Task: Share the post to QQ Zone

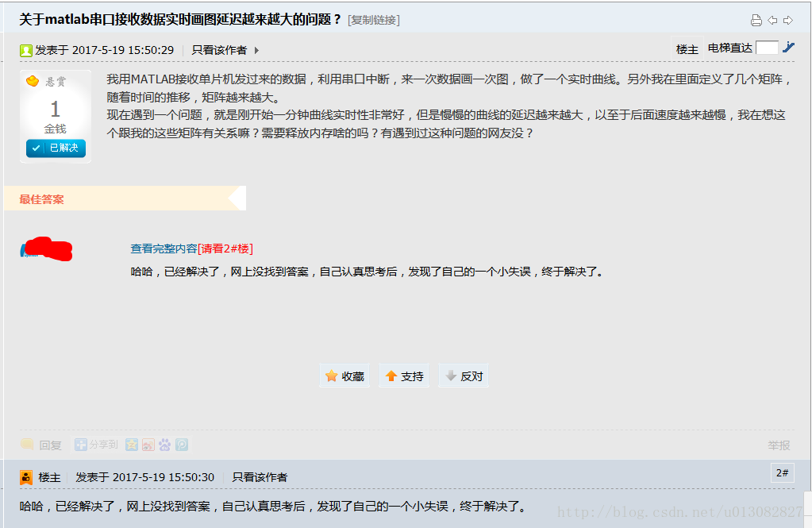Action: 132,445
